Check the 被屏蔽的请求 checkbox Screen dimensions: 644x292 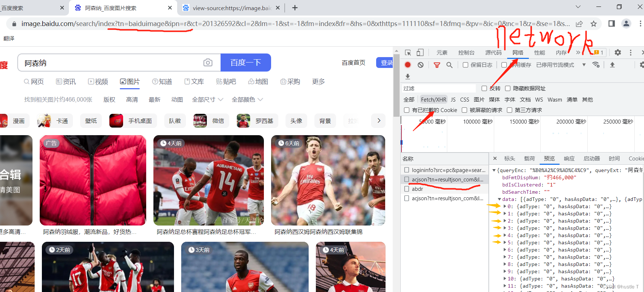464,110
